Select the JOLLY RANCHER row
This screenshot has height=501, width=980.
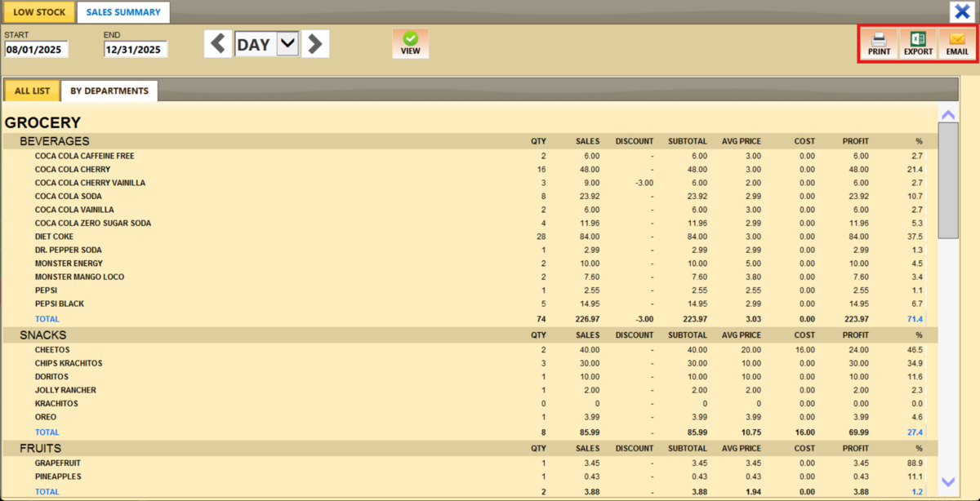(470, 390)
